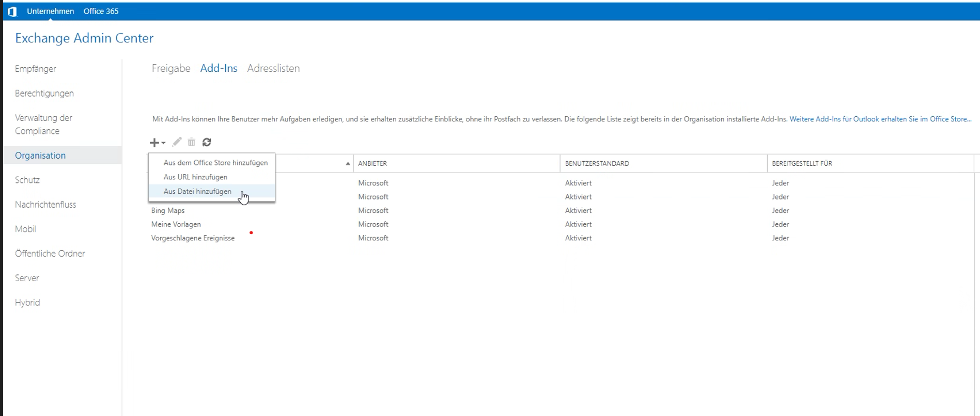This screenshot has height=416, width=980.
Task: Switch to the Add-Ins tab
Action: (219, 68)
